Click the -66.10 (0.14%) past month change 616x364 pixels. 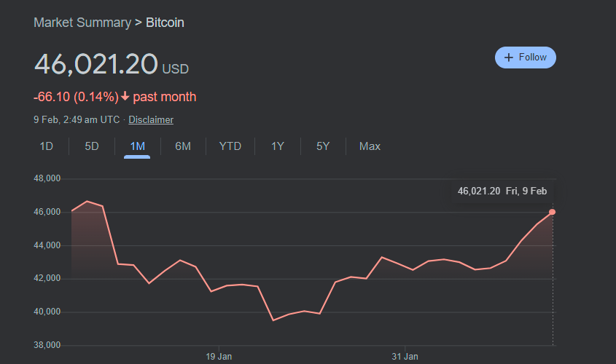coord(114,97)
